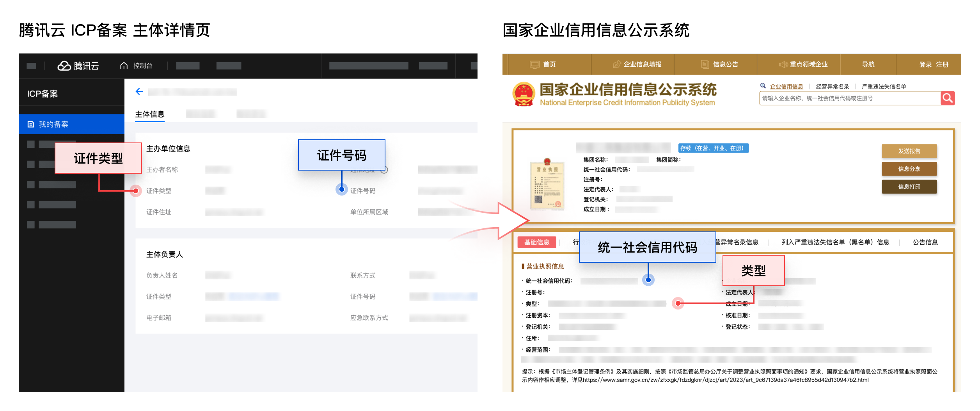The width and height of the screenshot is (980, 411).
Task: Go back using the blue arrow
Action: tap(139, 92)
